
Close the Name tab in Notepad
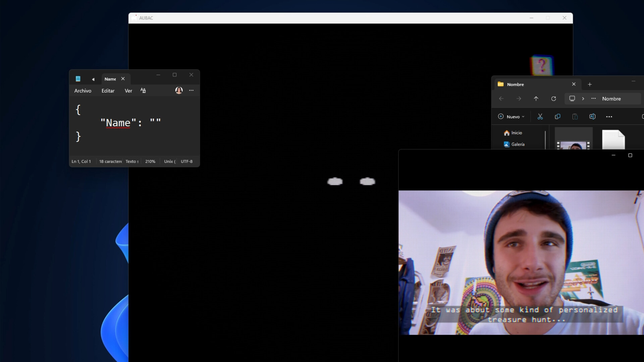click(x=123, y=79)
